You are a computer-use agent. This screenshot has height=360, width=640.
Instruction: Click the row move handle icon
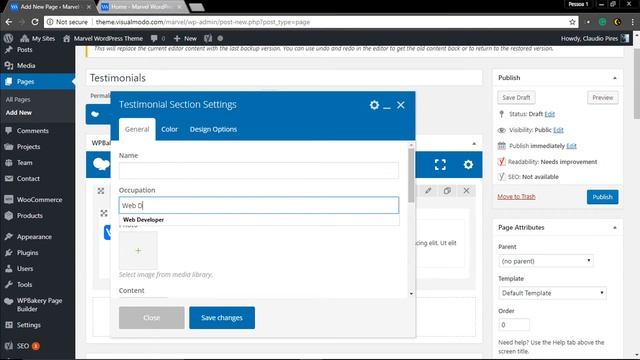click(101, 191)
